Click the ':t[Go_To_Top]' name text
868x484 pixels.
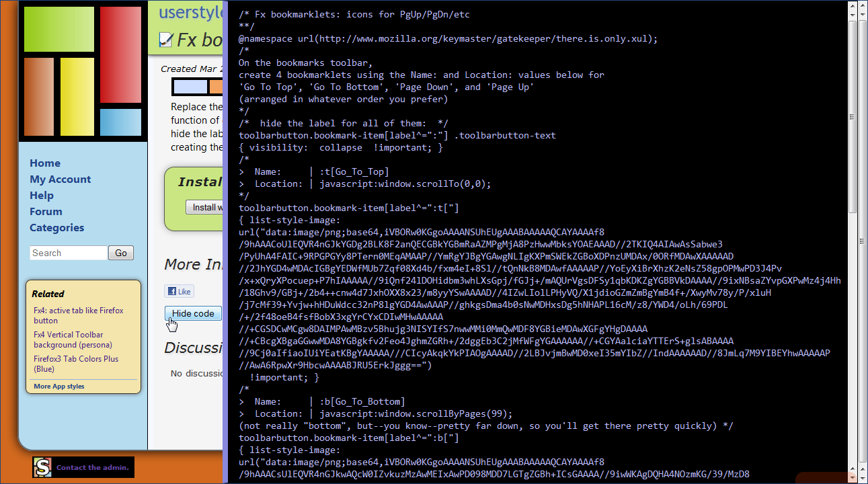pos(354,171)
